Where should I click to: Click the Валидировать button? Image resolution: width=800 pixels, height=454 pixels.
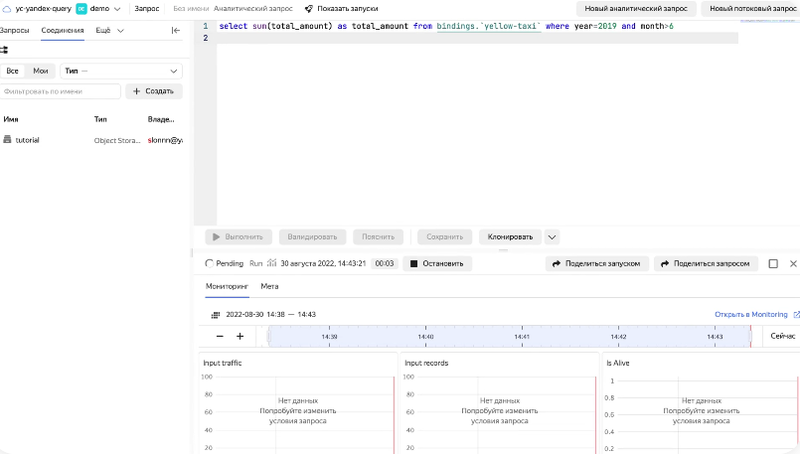click(x=312, y=237)
